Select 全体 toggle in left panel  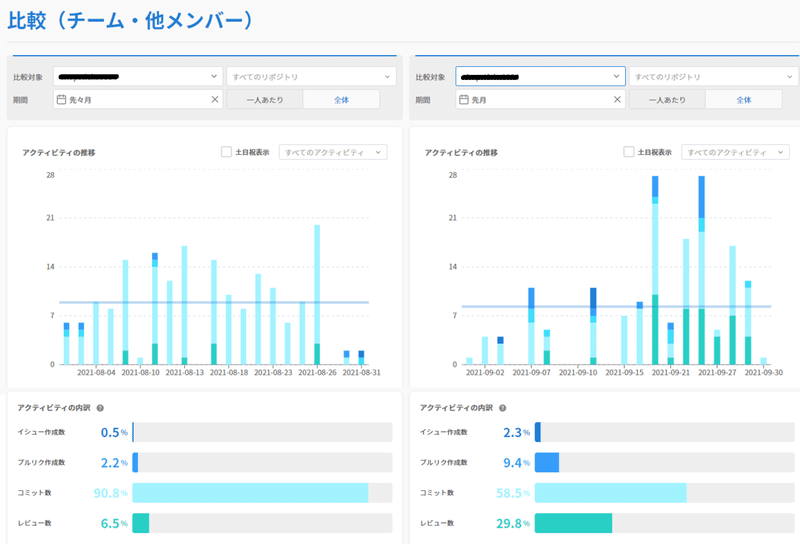coord(341,99)
